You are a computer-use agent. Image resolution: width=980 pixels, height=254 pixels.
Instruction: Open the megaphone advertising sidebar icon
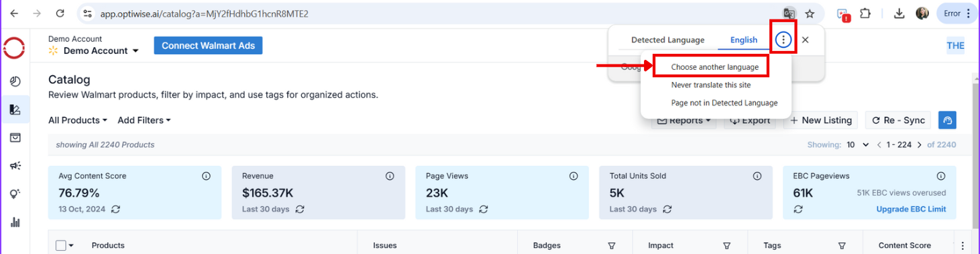tap(15, 166)
